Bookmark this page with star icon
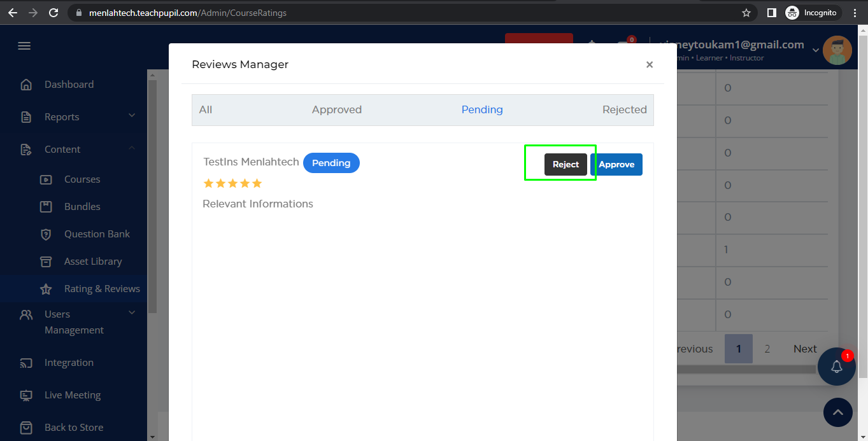 point(746,13)
